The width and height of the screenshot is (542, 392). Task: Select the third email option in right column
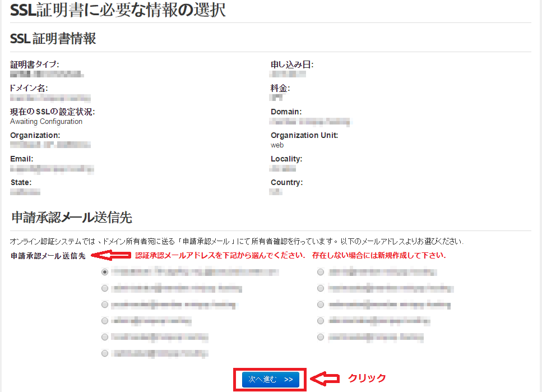coord(320,305)
